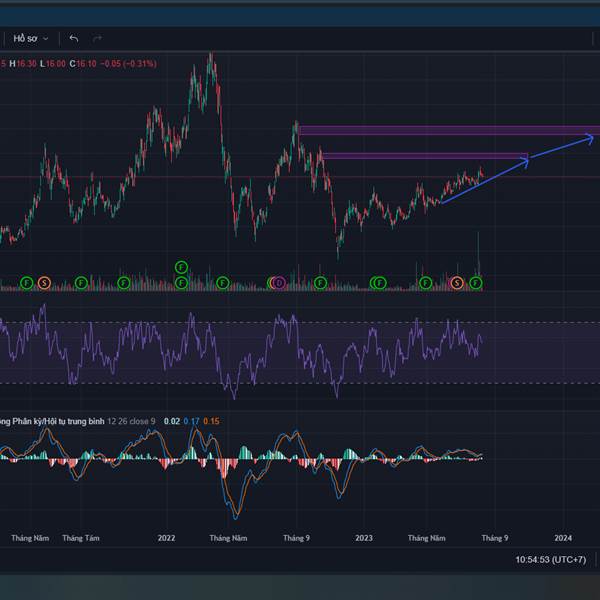Viewport: 600px width, 600px height.
Task: Click the leftmost green F earnings marker
Action: tap(27, 283)
